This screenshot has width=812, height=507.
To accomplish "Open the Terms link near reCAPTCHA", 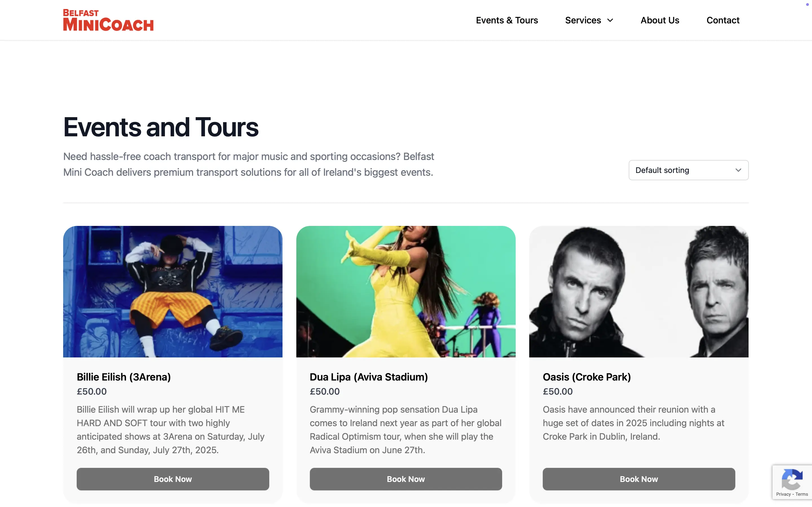I will coord(801,494).
